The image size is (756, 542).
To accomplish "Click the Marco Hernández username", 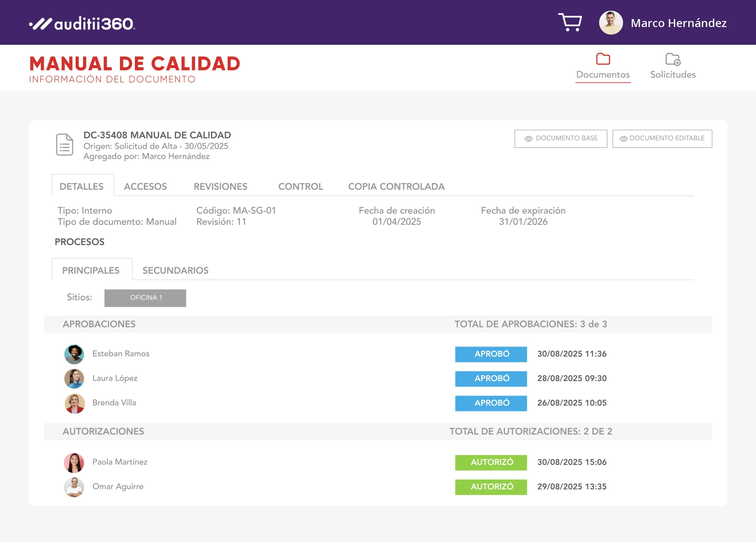I will [x=679, y=23].
